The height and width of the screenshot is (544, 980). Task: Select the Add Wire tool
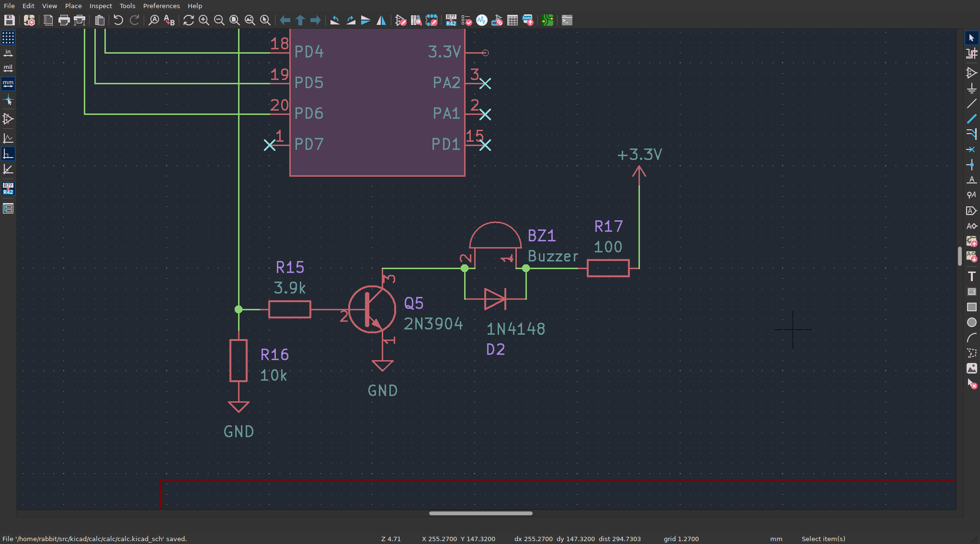coord(971,103)
